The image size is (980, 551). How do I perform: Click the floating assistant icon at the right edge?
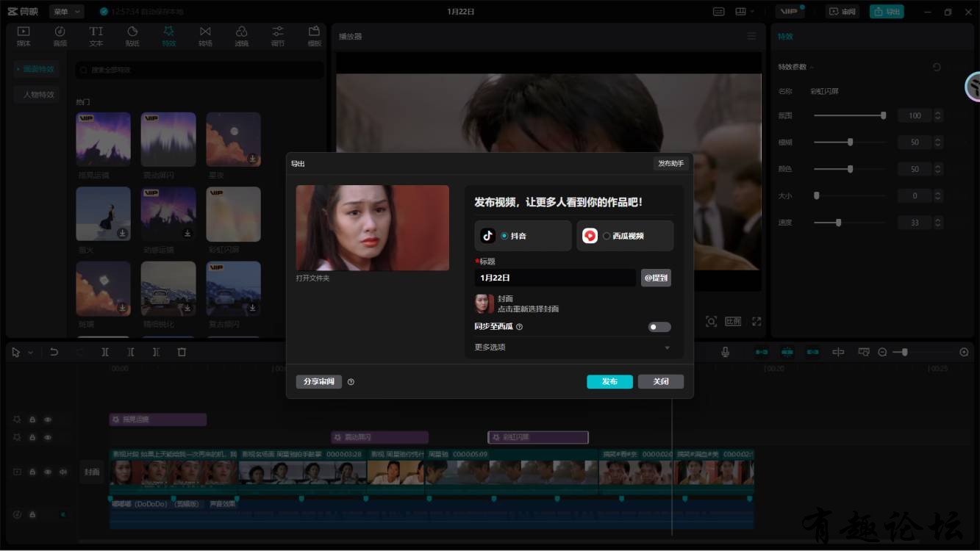973,87
